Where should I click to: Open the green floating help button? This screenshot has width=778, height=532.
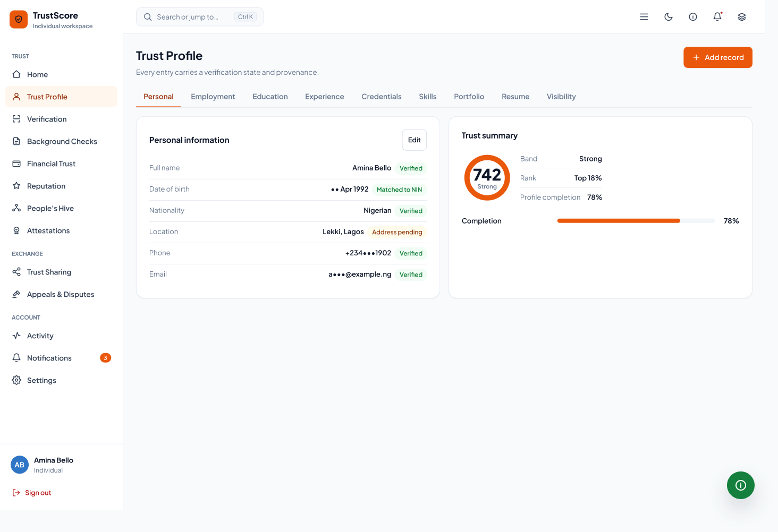pyautogui.click(x=741, y=485)
